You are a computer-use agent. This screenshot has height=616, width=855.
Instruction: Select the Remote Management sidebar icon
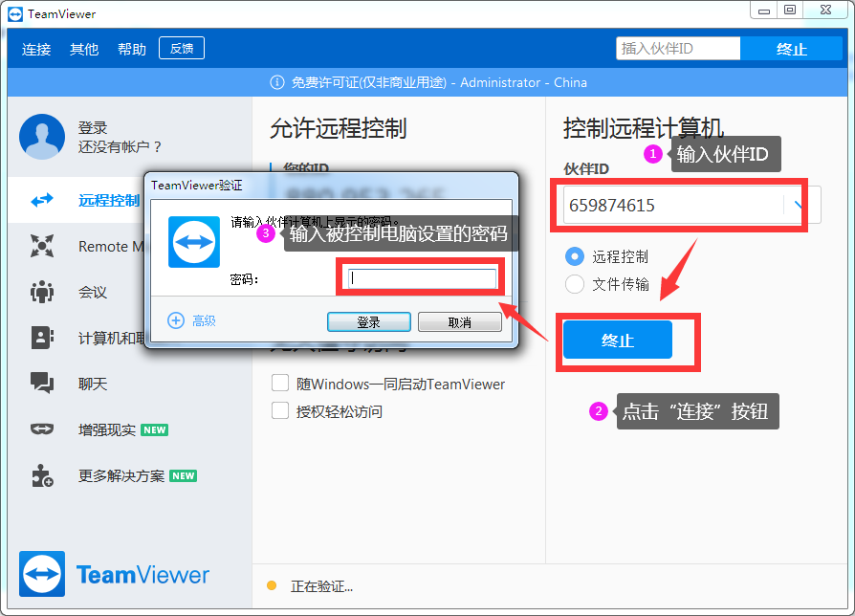42,246
